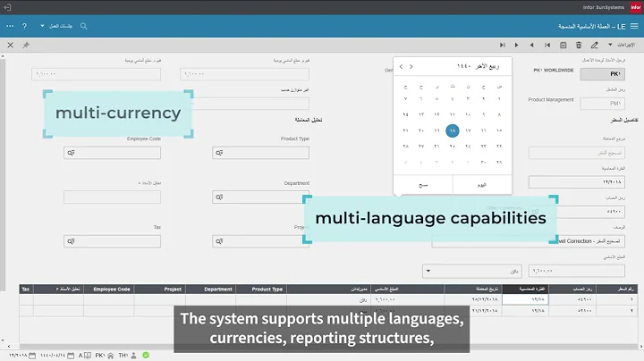Open the three-dots more options menu

(x=10, y=26)
